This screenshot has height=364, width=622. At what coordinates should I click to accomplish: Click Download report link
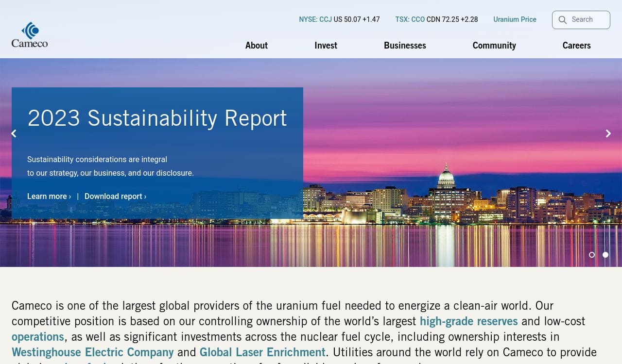[115, 196]
